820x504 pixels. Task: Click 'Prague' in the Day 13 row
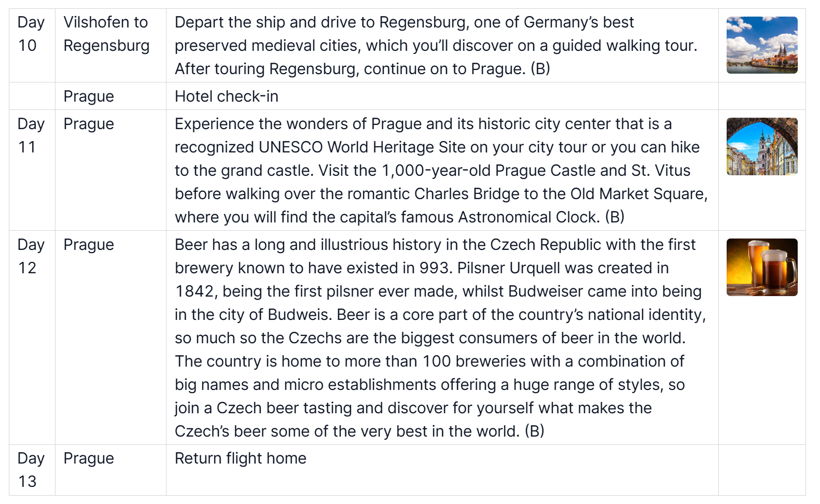tap(89, 458)
